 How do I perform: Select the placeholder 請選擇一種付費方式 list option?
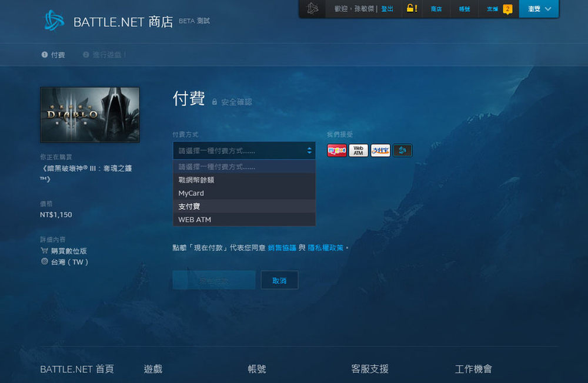244,167
